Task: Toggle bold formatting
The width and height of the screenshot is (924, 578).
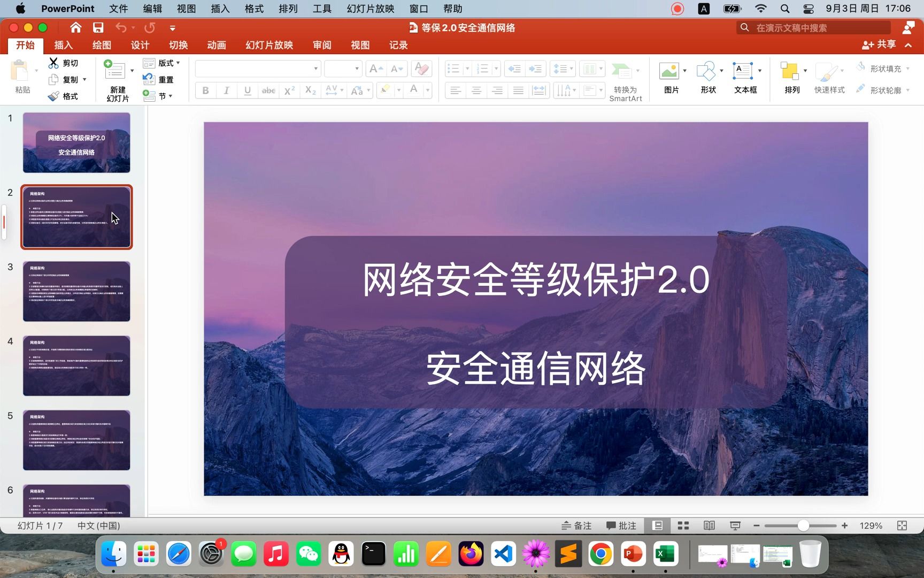Action: pyautogui.click(x=205, y=90)
